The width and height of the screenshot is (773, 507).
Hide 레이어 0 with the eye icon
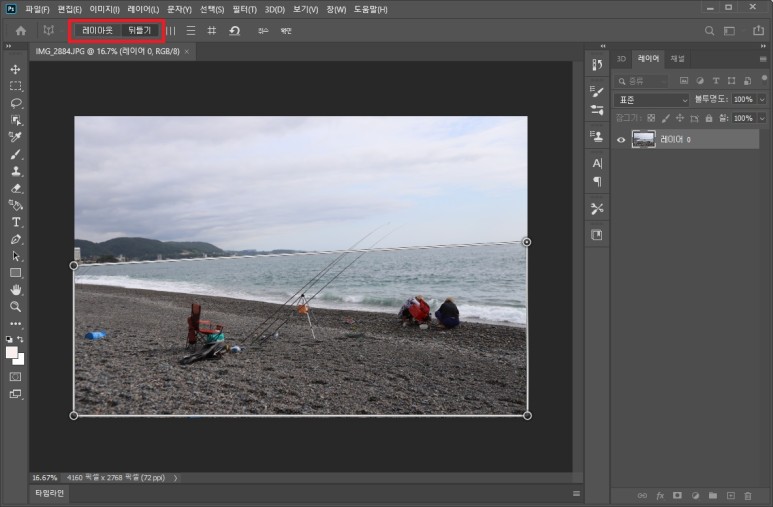tap(621, 140)
